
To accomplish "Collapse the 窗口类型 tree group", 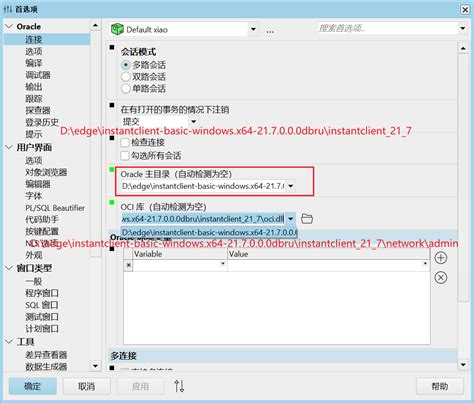I will coord(9,268).
